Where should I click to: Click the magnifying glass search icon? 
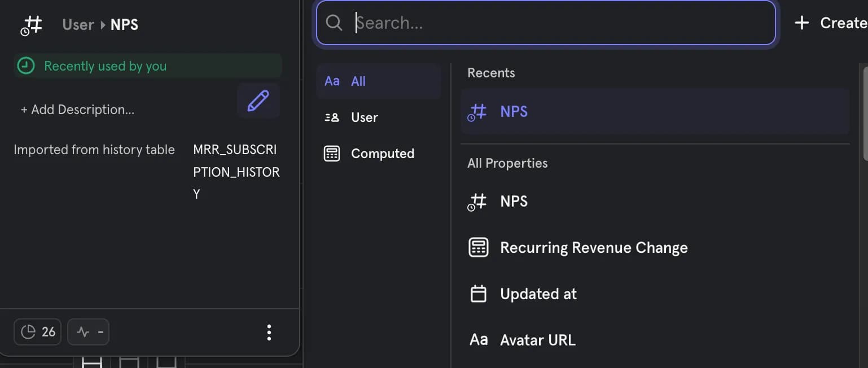point(334,23)
